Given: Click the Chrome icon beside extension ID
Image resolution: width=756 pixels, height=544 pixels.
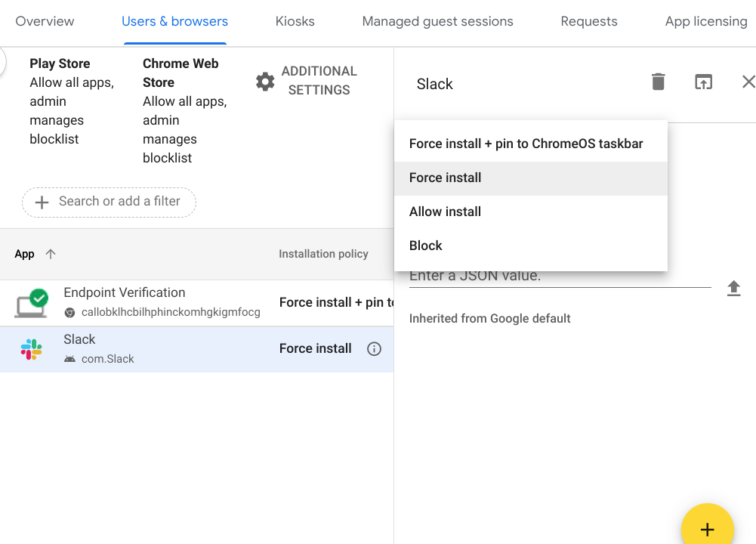Looking at the screenshot, I should 70,313.
